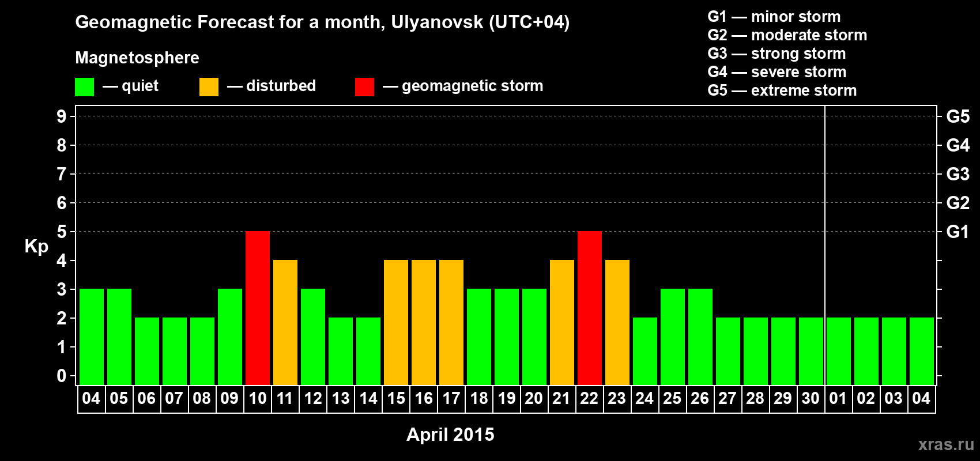The image size is (980, 461).
Task: Click the green bar for April 12
Action: coord(313,337)
